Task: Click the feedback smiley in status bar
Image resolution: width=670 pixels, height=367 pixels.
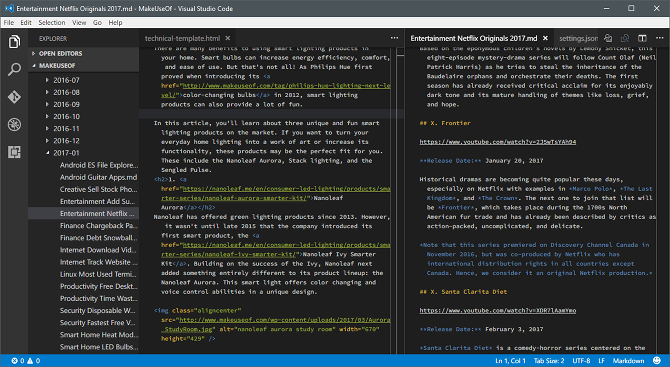Action: (657, 361)
